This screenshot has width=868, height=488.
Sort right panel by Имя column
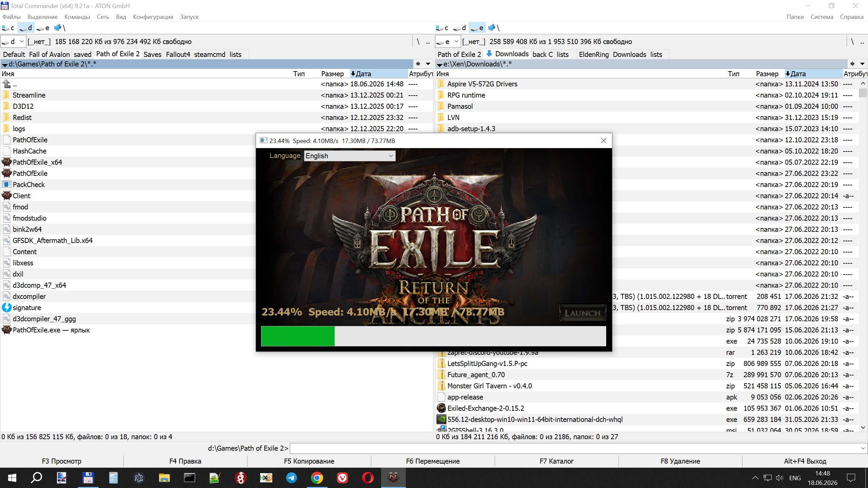point(581,74)
